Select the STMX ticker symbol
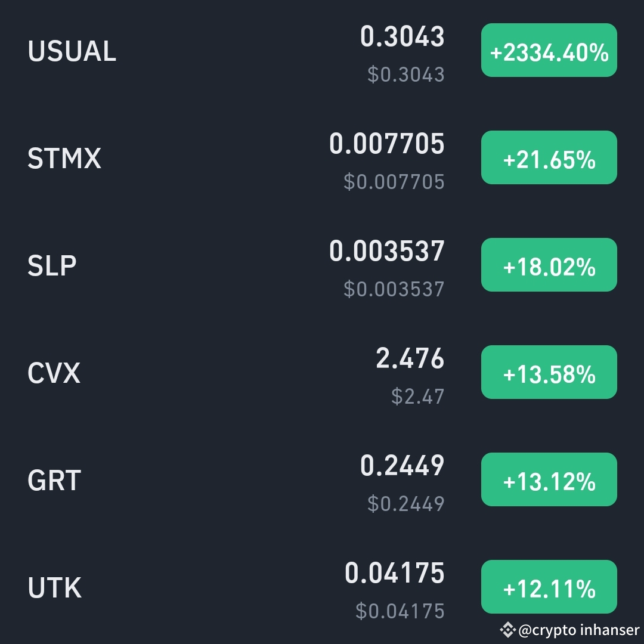This screenshot has width=644, height=644. pos(64,159)
